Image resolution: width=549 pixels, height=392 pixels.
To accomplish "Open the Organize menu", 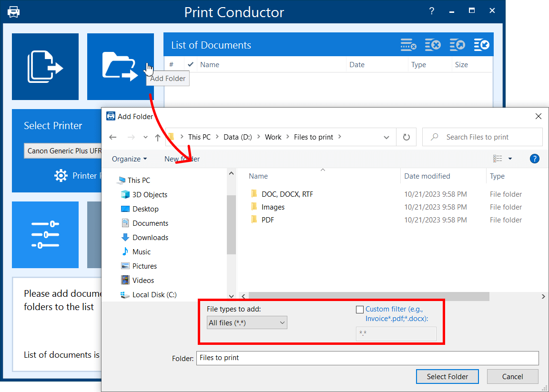I will [129, 159].
